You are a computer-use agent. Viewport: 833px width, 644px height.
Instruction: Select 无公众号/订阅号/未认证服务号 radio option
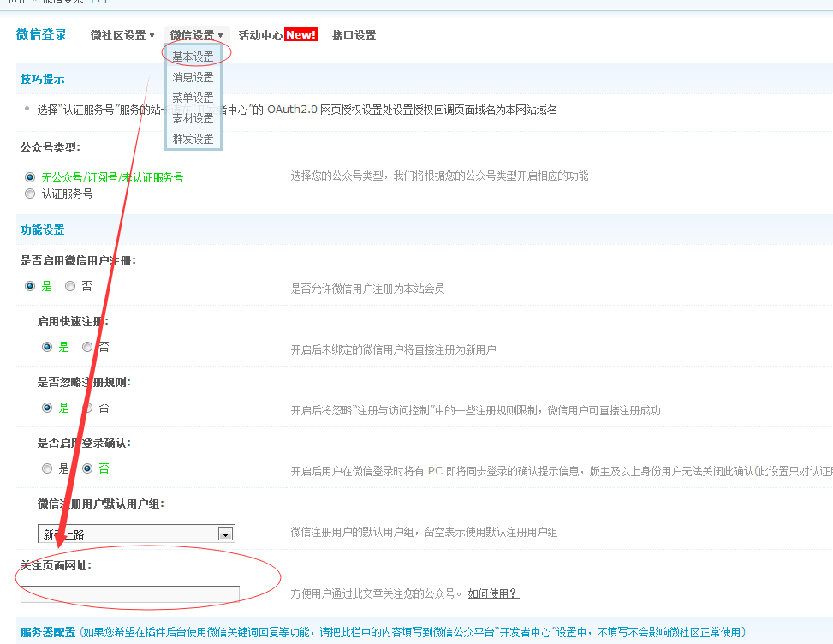[30, 177]
